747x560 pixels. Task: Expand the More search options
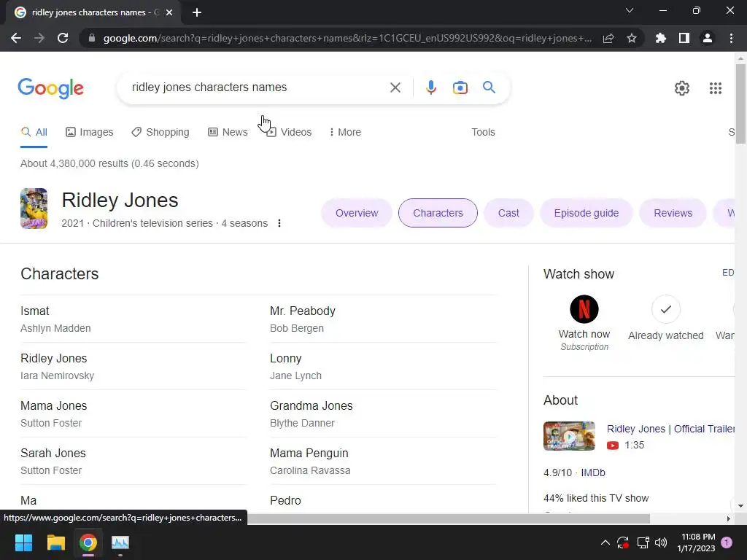tap(345, 132)
